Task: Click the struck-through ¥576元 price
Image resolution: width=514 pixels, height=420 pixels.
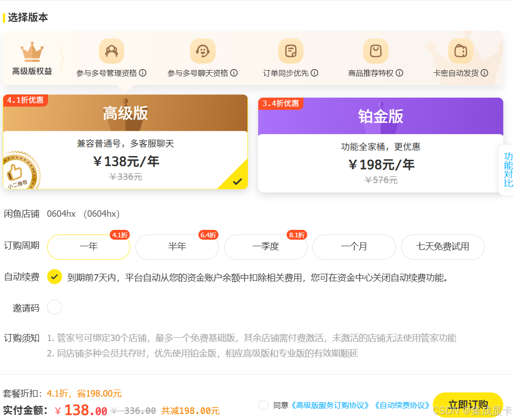Action: click(x=381, y=180)
